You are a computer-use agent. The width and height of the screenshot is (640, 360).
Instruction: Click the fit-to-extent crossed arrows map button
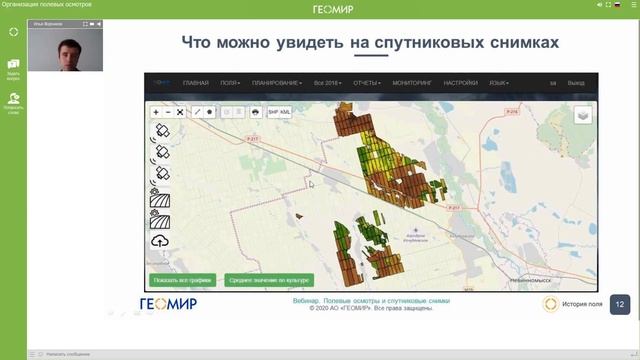[180, 112]
